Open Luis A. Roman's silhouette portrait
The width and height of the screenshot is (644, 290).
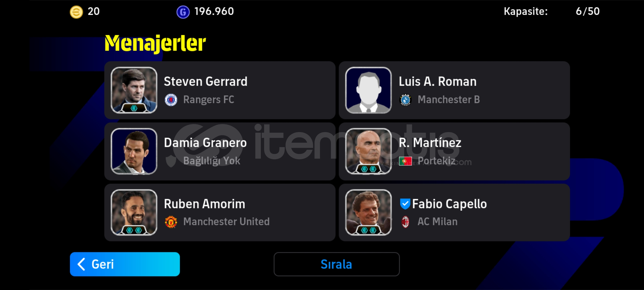pos(368,90)
